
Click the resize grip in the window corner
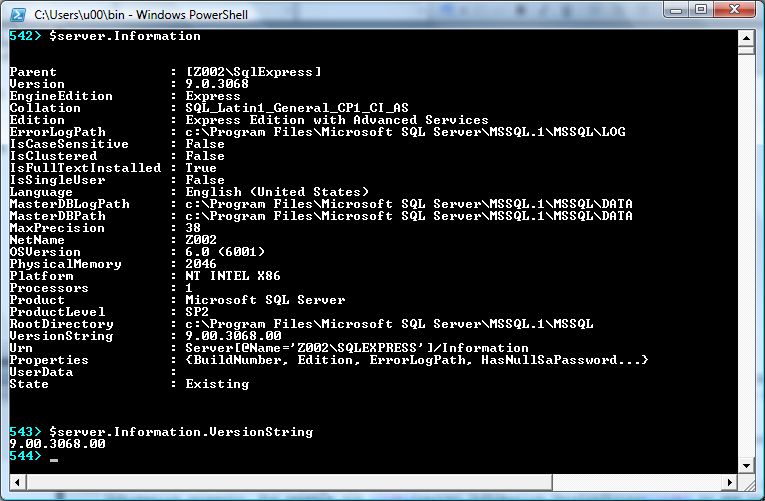[x=748, y=483]
